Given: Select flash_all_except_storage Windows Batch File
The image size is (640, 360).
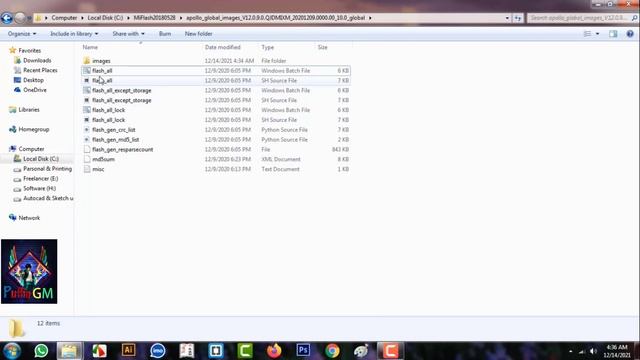Looking at the screenshot, I should click(216, 90).
